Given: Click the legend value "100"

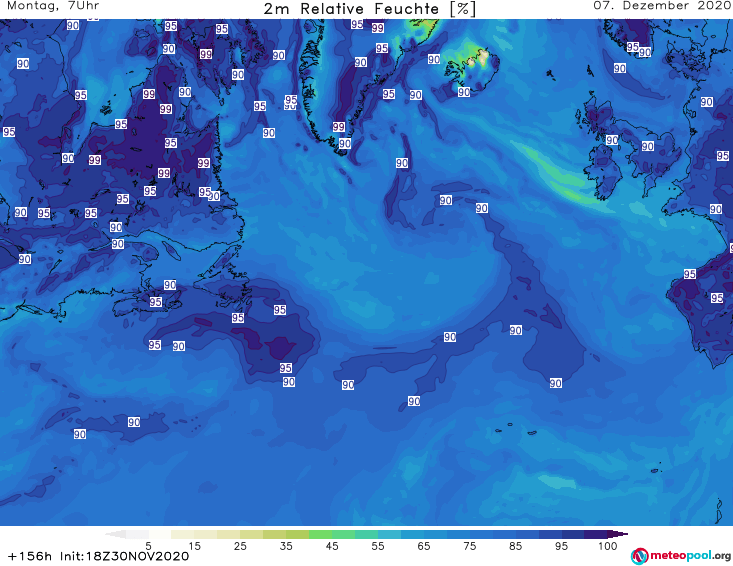Looking at the screenshot, I should 608,546.
